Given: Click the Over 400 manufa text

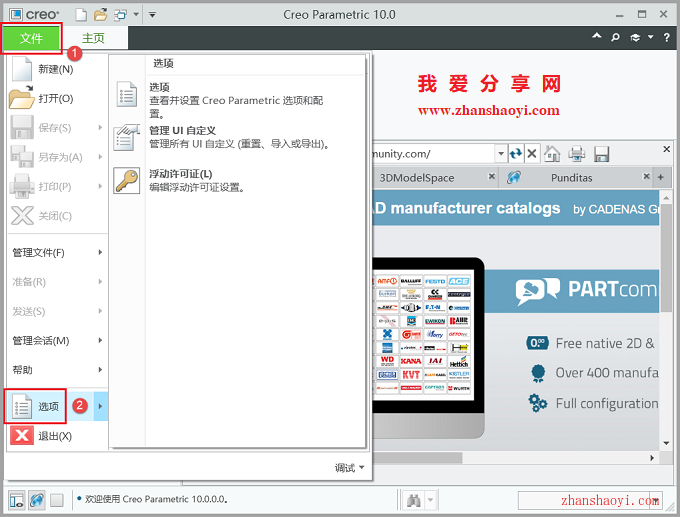Looking at the screenshot, I should [x=607, y=373].
